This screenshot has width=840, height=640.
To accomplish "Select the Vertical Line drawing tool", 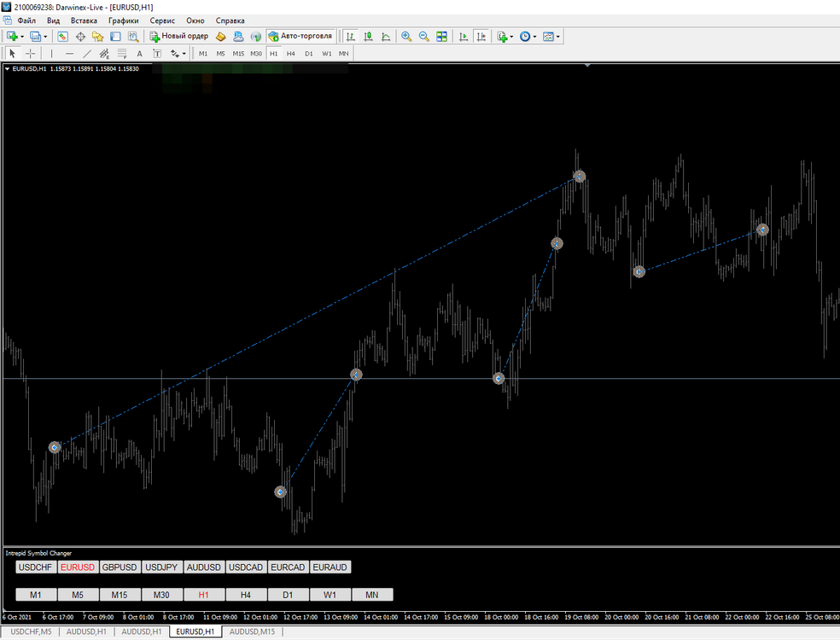I will (51, 54).
